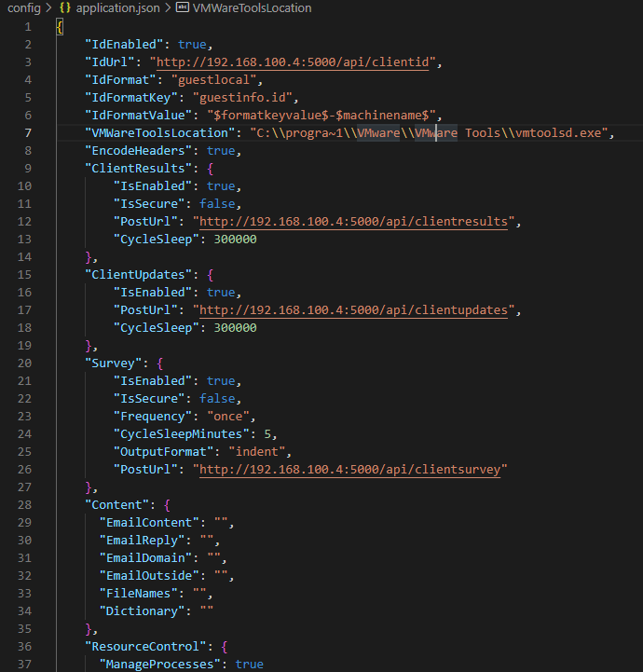The height and width of the screenshot is (672, 643).
Task: Click vmtoolsd.exe in the path string
Action: 558,133
